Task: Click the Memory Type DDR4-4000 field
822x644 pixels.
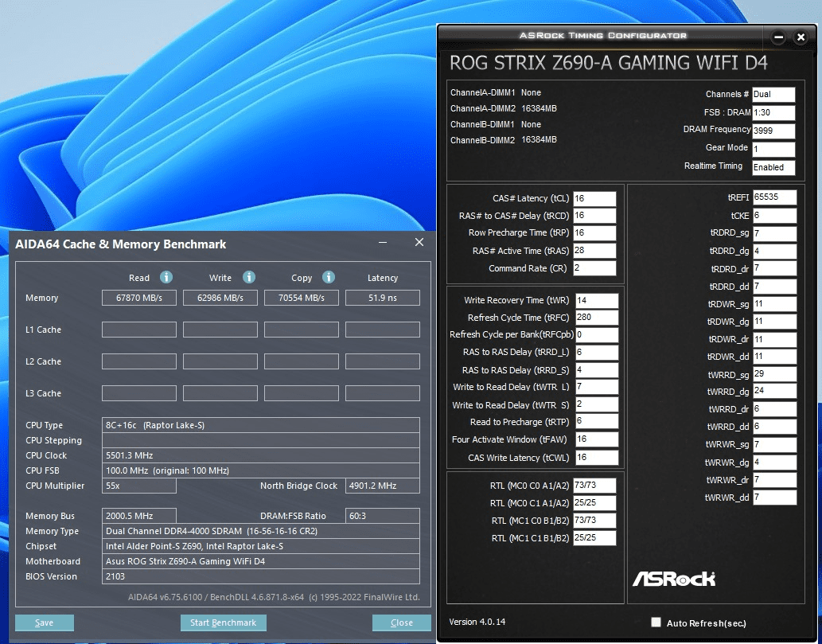Action: (x=261, y=531)
